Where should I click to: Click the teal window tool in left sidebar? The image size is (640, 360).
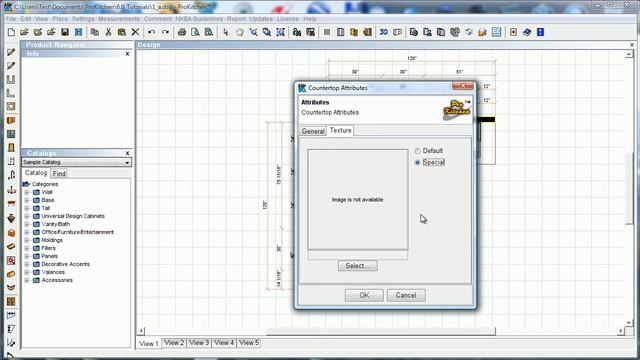click(x=11, y=134)
